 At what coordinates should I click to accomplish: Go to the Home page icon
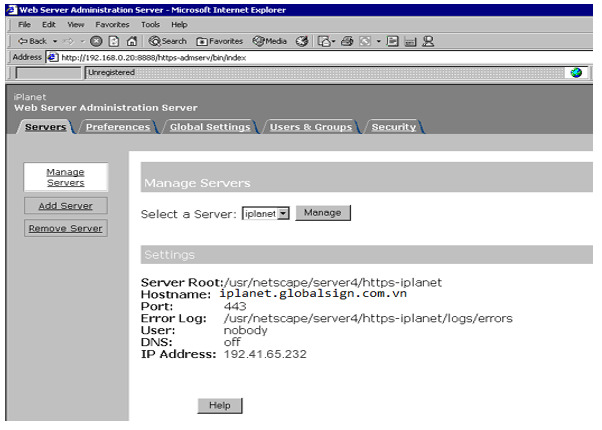pos(132,41)
